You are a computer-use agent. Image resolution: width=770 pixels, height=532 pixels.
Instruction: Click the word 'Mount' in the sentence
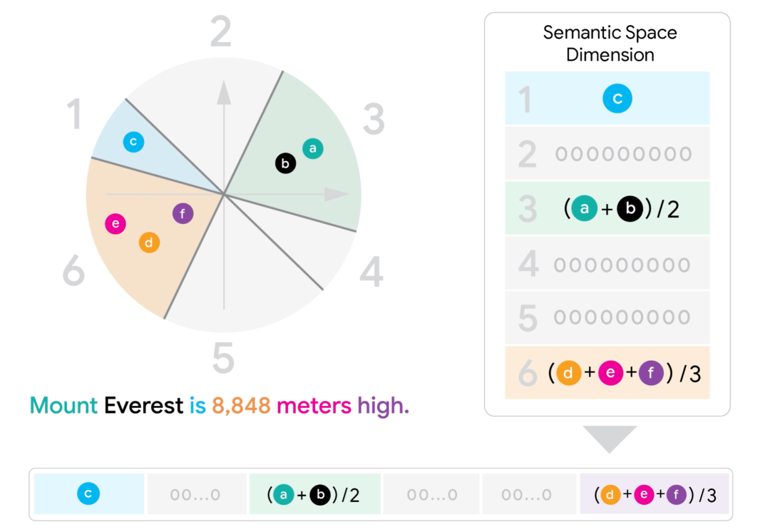[x=64, y=406]
